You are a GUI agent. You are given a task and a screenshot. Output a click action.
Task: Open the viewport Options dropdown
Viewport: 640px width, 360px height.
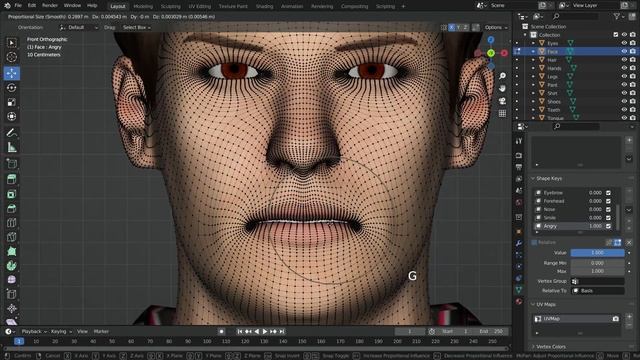(x=496, y=27)
